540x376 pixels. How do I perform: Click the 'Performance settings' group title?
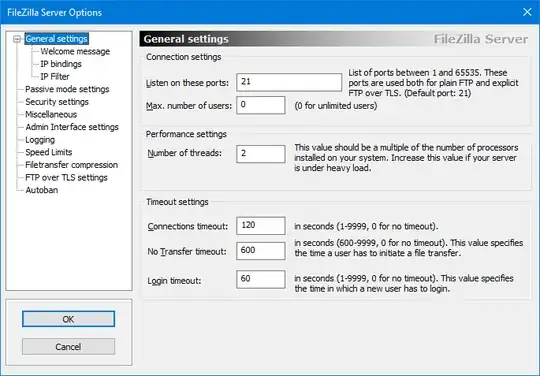pyautogui.click(x=186, y=134)
